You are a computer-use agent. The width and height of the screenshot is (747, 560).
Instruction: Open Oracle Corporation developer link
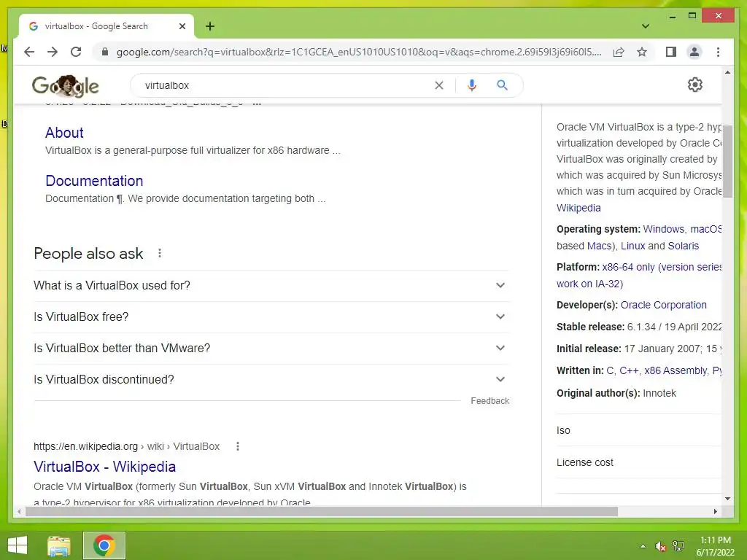[x=664, y=305]
